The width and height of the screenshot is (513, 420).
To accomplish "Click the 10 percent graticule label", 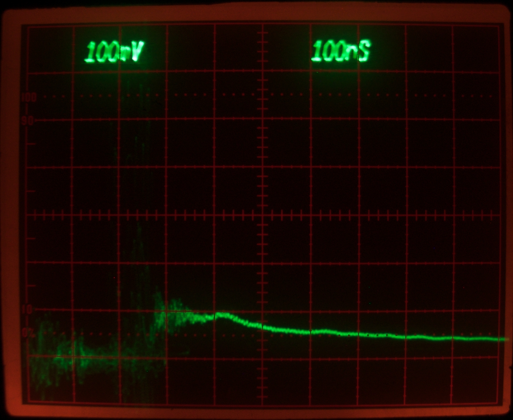I will pyautogui.click(x=27, y=310).
